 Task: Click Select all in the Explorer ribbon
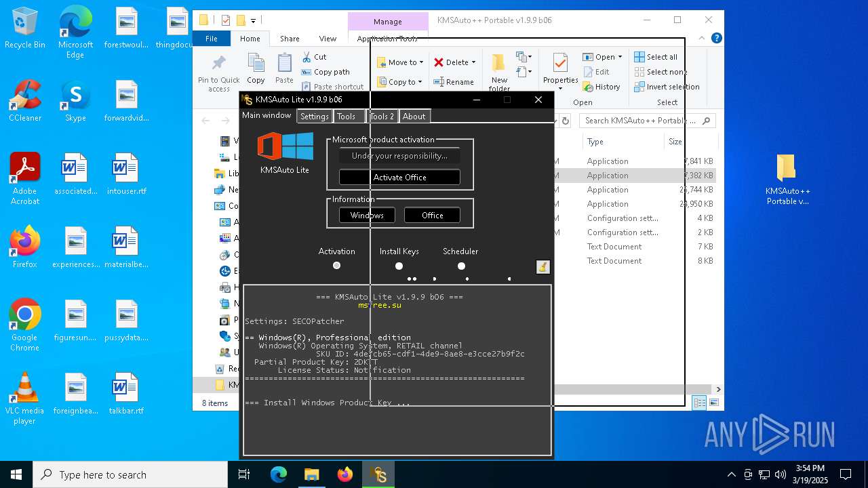(656, 57)
